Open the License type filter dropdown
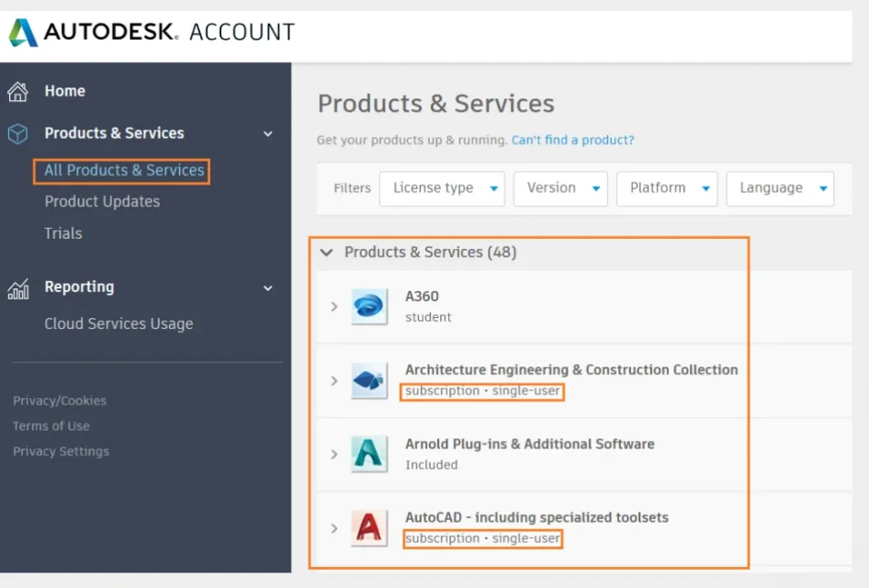 tap(442, 188)
